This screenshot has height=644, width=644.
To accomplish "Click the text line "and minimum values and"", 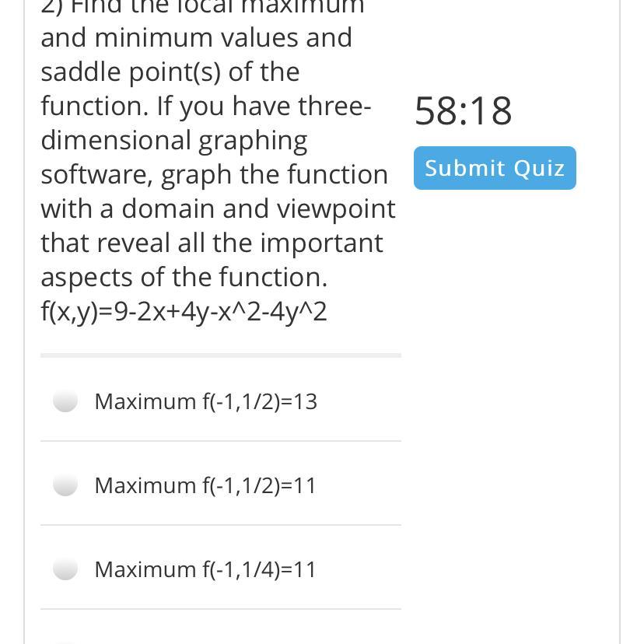I will click(x=196, y=37).
